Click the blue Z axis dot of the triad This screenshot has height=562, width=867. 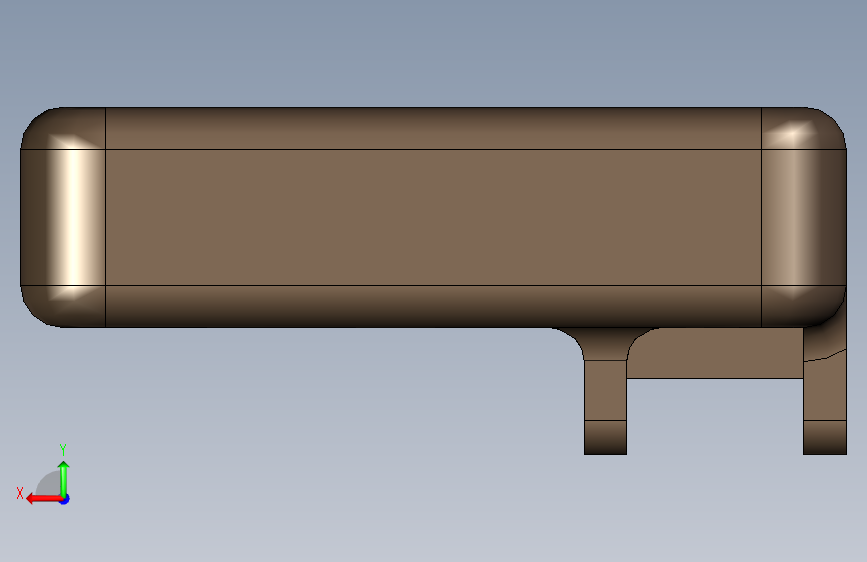[65, 499]
